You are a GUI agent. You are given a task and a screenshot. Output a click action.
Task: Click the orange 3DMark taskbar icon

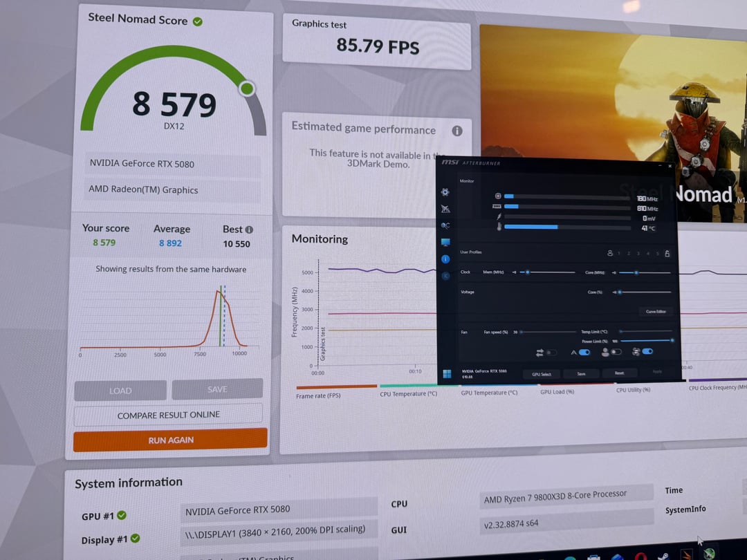(x=687, y=554)
